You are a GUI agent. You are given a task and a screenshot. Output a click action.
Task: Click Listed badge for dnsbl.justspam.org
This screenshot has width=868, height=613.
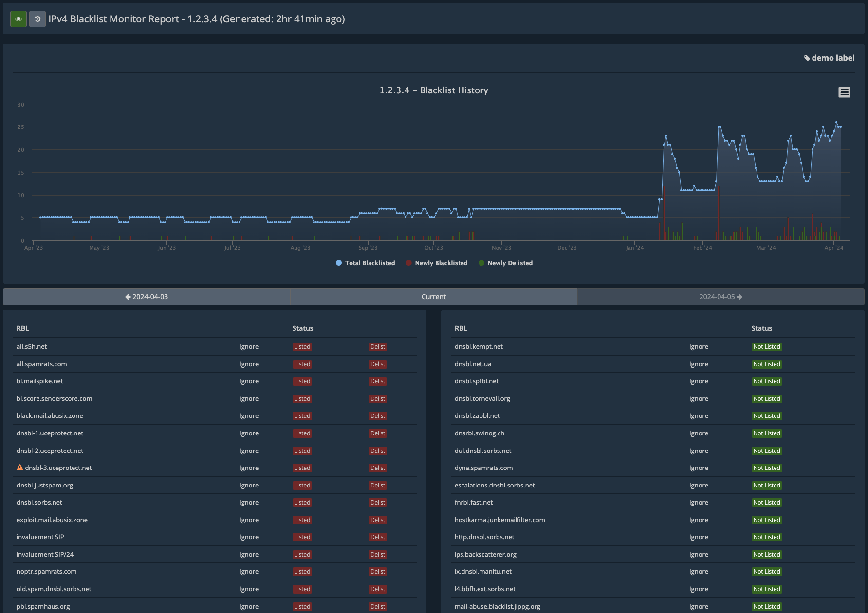tap(302, 486)
